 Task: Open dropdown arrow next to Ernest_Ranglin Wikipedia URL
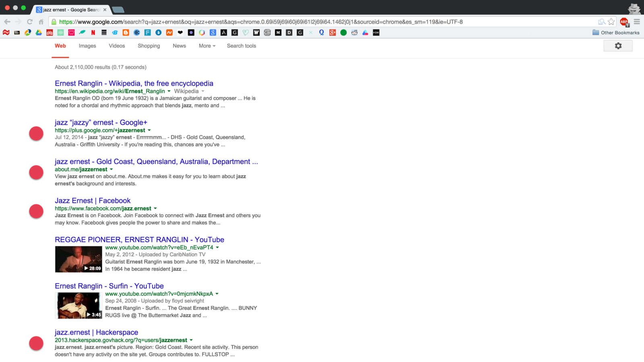pyautogui.click(x=169, y=91)
